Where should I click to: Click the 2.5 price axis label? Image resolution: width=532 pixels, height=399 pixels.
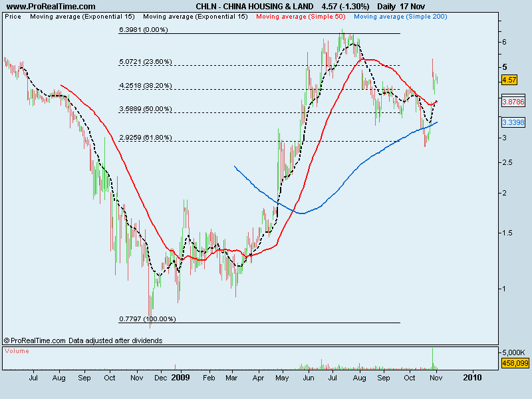tap(507, 162)
